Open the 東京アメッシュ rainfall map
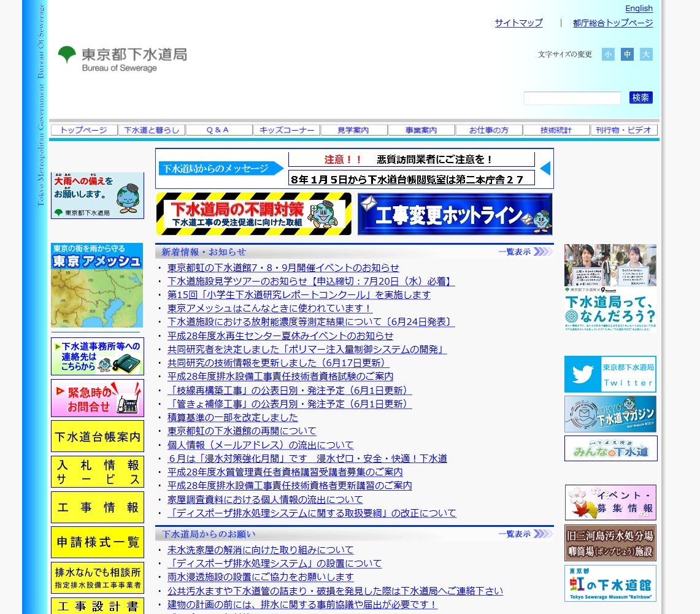This screenshot has width=700, height=614. 97,285
